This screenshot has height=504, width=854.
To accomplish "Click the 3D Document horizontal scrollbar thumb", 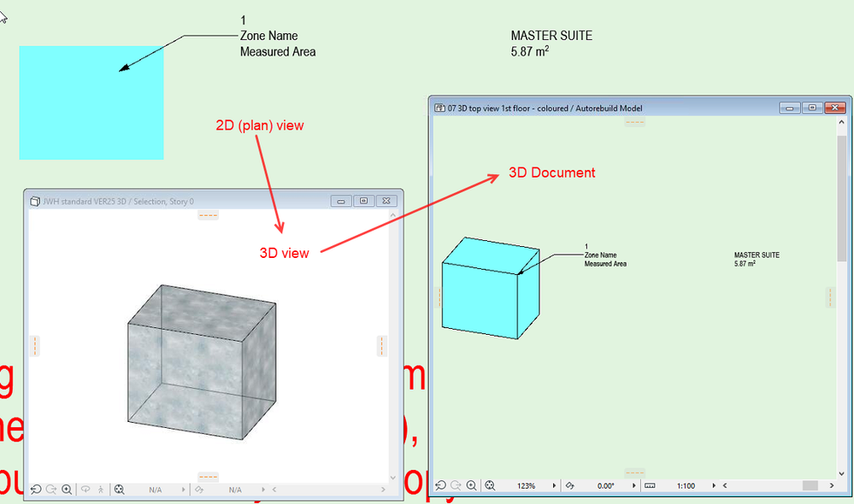I will [810, 485].
